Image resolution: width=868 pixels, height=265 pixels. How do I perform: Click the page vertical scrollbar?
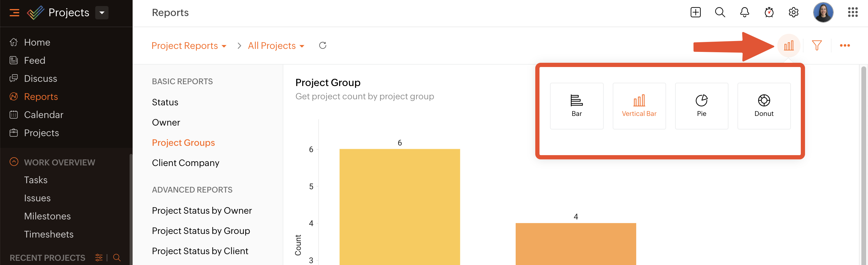863,165
